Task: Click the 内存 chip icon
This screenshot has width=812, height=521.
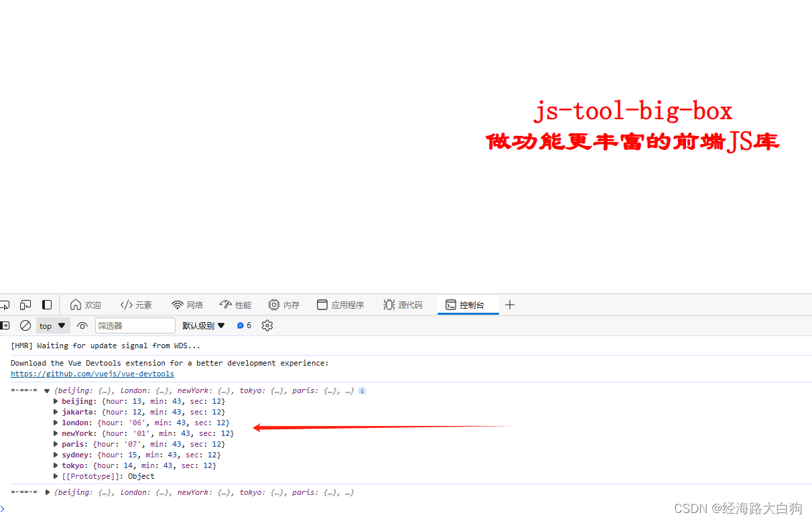Action: [274, 305]
